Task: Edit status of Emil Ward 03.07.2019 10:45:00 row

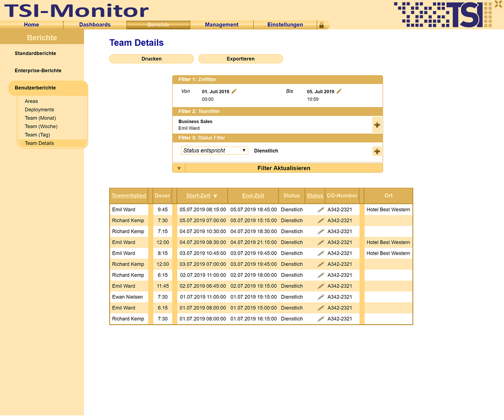Action: tap(321, 253)
